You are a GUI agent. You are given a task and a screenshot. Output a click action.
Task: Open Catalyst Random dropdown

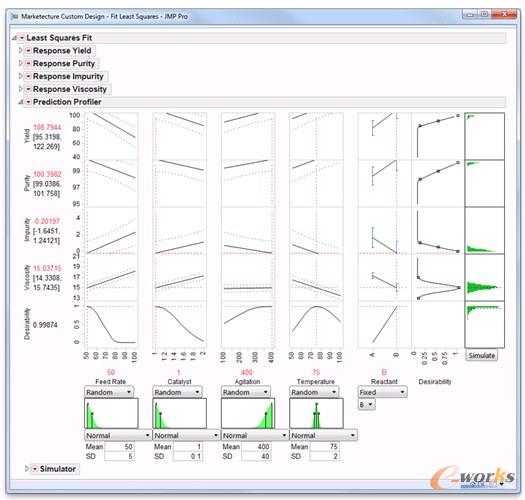(177, 392)
